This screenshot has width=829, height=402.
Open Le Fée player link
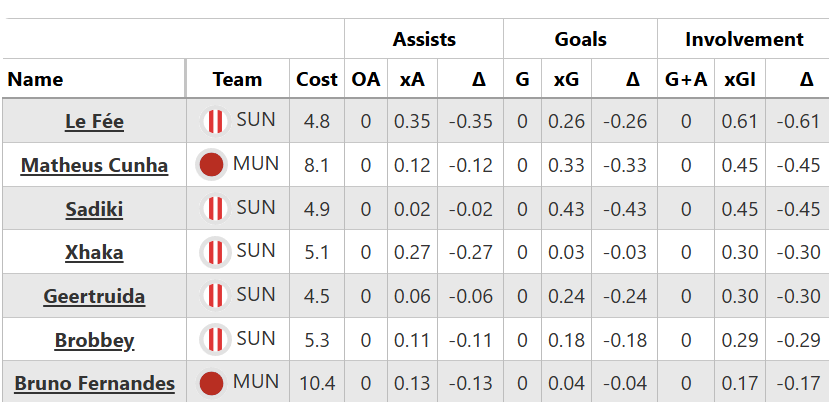[95, 122]
